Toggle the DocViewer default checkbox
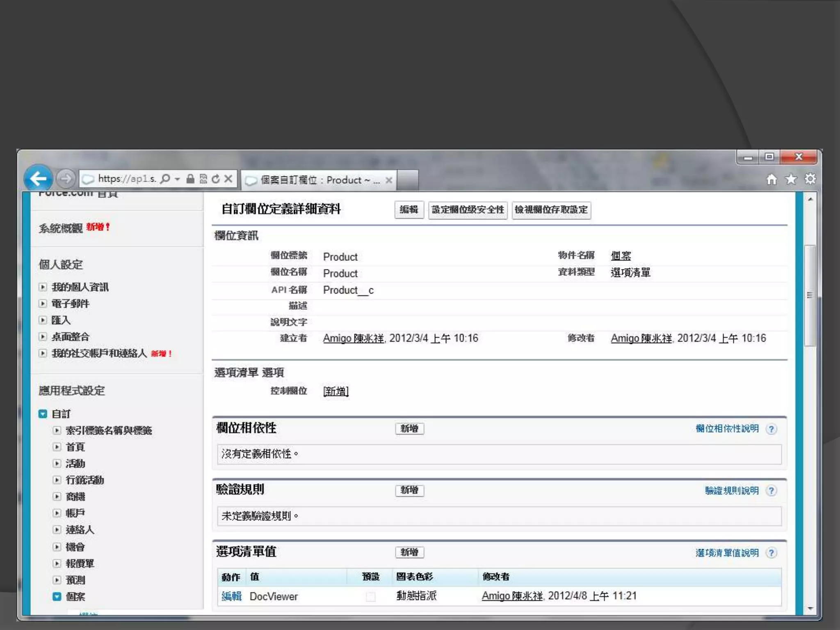This screenshot has width=840, height=630. 370,596
